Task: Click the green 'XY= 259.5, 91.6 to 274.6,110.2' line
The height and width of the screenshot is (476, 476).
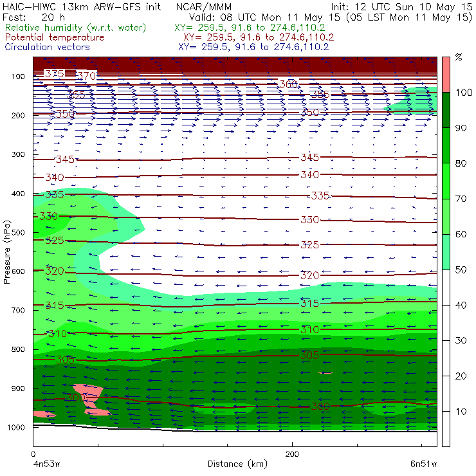Action: pyautogui.click(x=250, y=28)
